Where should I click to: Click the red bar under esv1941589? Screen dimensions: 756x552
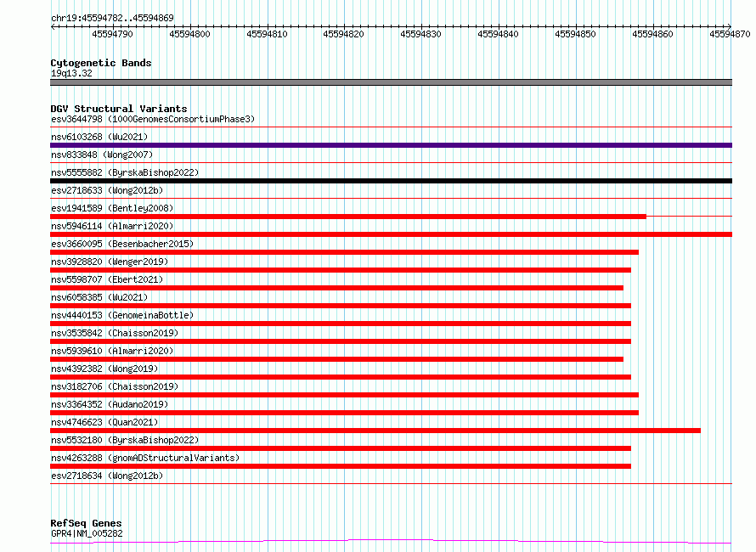pos(348,217)
